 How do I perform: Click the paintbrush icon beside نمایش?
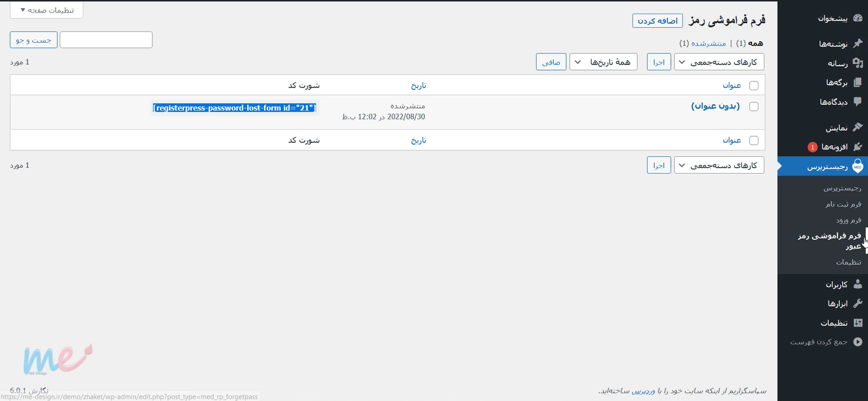(x=858, y=127)
